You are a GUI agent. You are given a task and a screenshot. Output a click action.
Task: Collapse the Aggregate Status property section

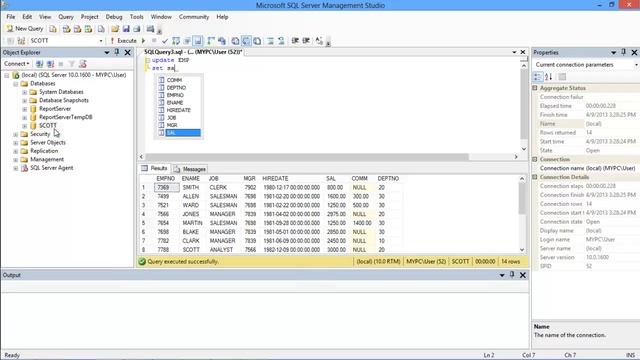click(535, 88)
